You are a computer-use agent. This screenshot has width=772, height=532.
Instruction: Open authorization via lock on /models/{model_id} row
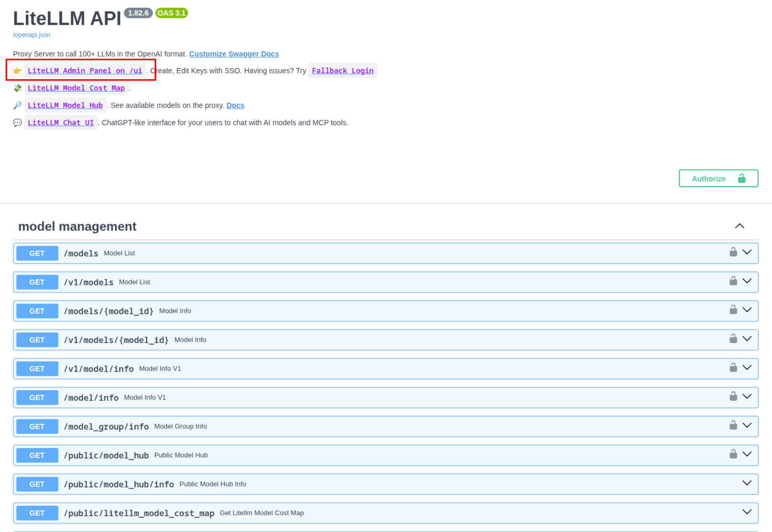pyautogui.click(x=733, y=310)
